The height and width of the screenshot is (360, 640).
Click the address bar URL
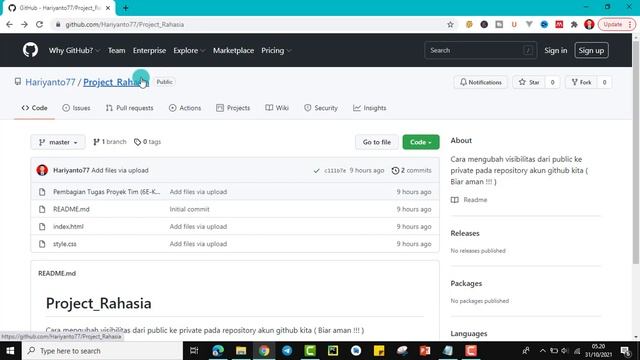(124, 24)
